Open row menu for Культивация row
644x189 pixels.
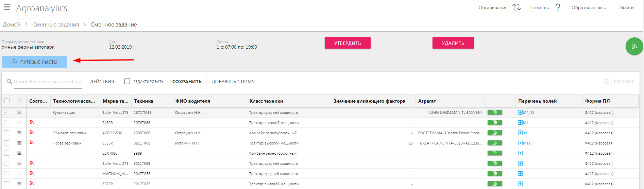click(x=19, y=113)
